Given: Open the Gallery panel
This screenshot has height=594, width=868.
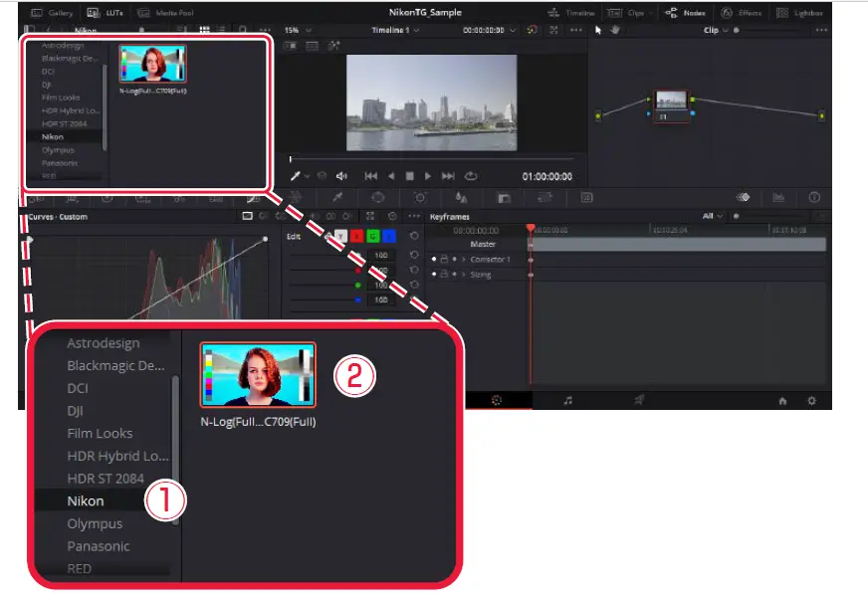Looking at the screenshot, I should (53, 13).
